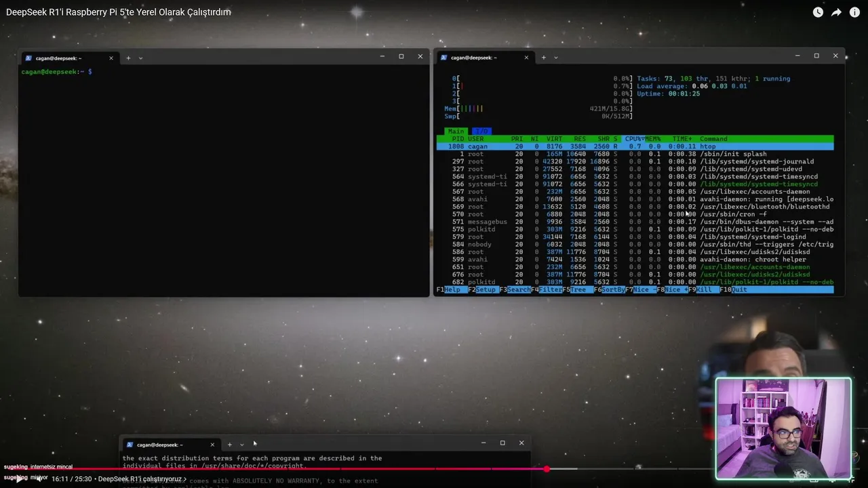
Task: Sort htop by the MEM% column header
Action: [652, 139]
